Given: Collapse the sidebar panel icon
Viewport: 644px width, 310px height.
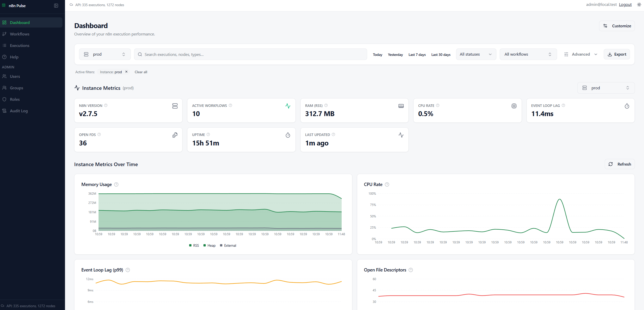Looking at the screenshot, I should tap(56, 6).
